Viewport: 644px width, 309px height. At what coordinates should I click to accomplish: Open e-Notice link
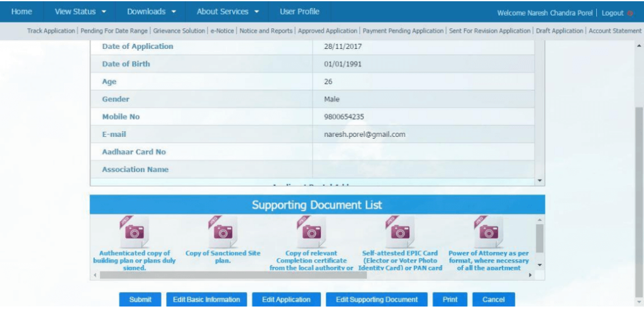(x=222, y=31)
